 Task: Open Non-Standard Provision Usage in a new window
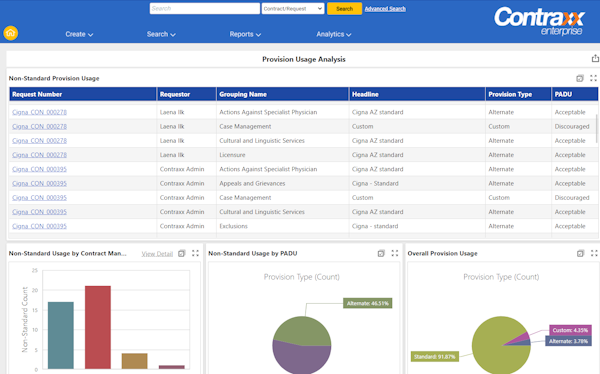[580, 78]
